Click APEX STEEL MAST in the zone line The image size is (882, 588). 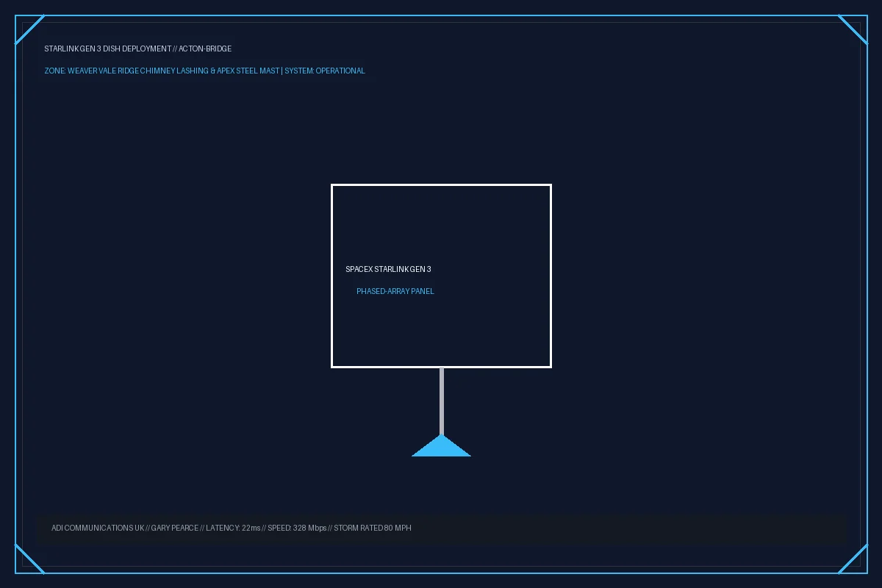pos(248,71)
